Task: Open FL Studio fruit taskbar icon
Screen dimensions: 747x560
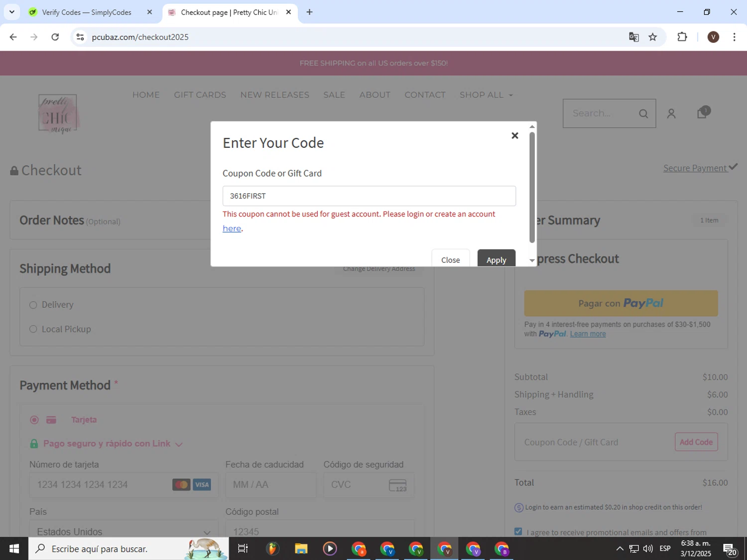Action: point(272,549)
